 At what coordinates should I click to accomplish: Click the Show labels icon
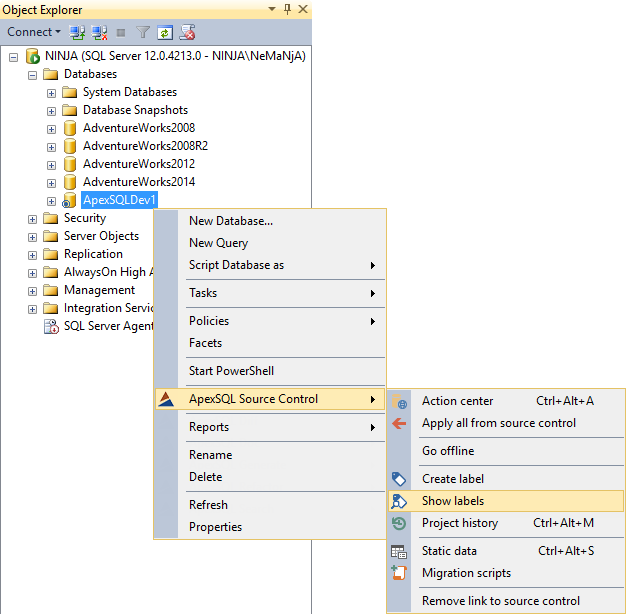click(x=399, y=501)
